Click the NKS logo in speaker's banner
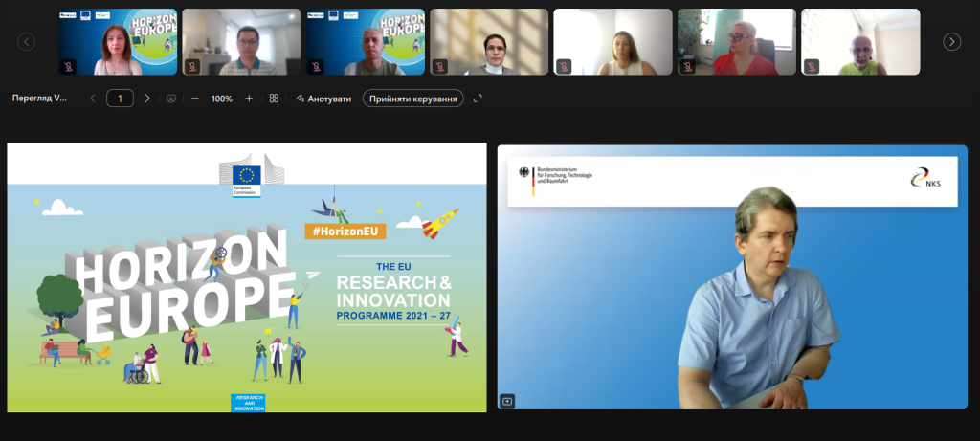The height and width of the screenshot is (441, 980). pyautogui.click(x=926, y=178)
